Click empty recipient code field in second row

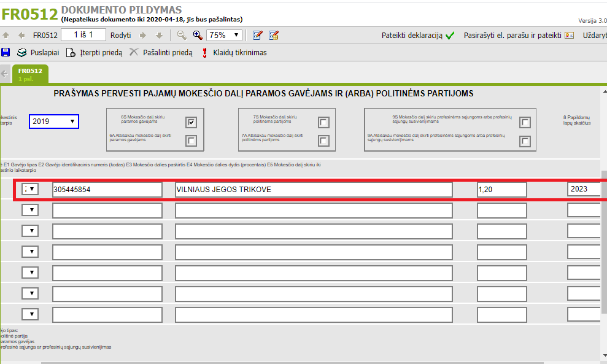[x=107, y=211]
